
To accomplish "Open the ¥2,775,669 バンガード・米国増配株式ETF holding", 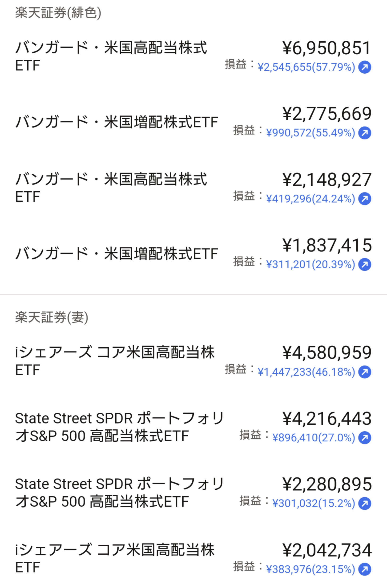I will coord(193,122).
